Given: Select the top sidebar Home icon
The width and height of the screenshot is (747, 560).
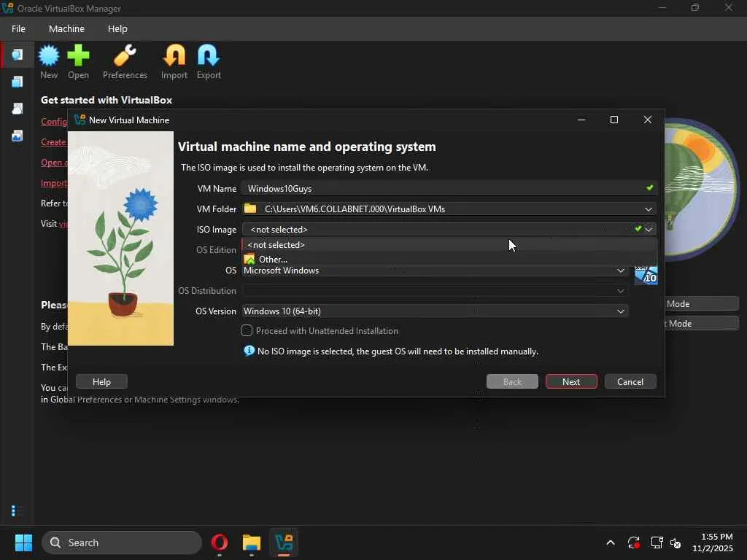Looking at the screenshot, I should tap(18, 55).
